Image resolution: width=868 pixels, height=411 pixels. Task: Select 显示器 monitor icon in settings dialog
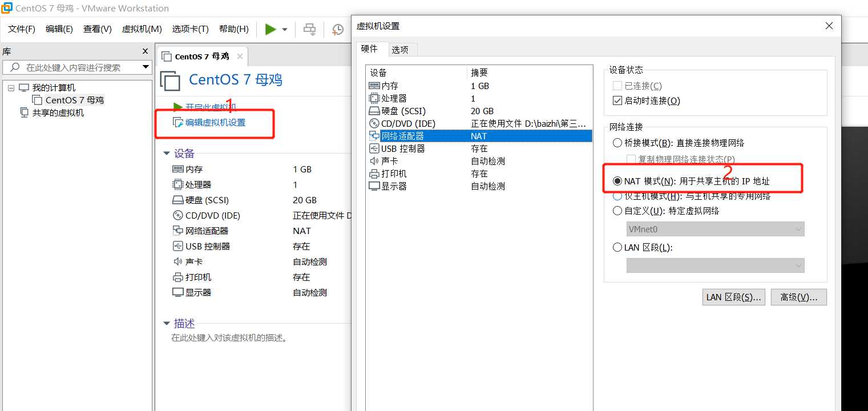(374, 186)
